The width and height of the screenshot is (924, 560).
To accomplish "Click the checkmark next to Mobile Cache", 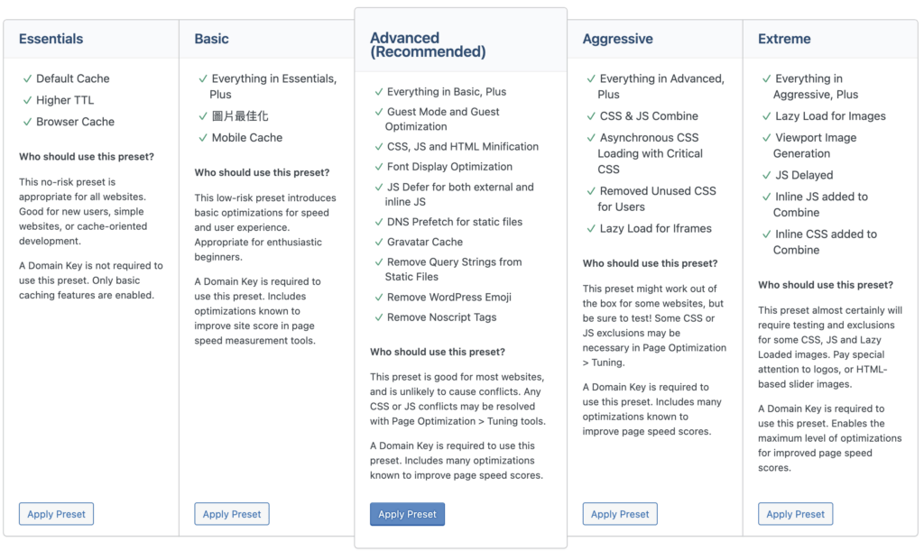I will point(203,138).
